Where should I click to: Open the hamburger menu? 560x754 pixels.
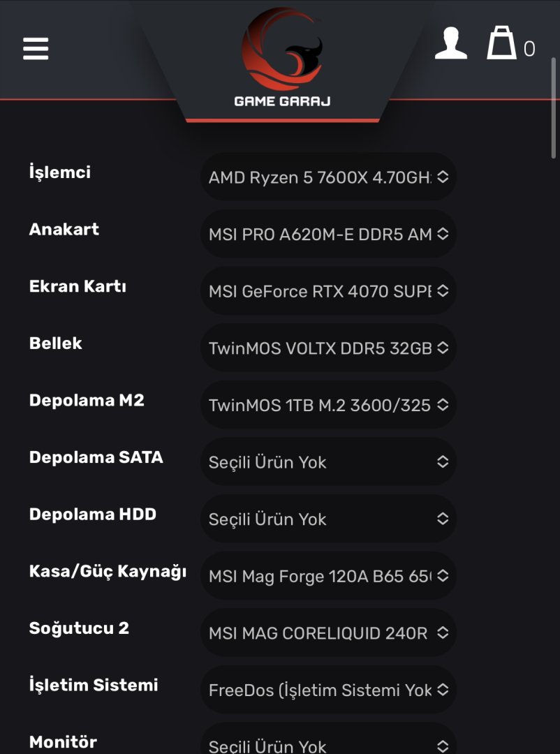click(36, 48)
